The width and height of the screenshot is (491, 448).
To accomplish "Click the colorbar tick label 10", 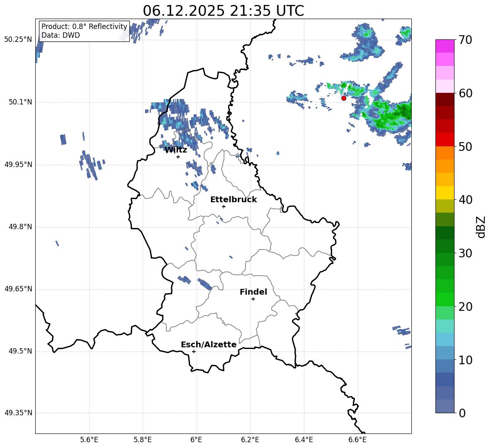I will click(x=466, y=360).
